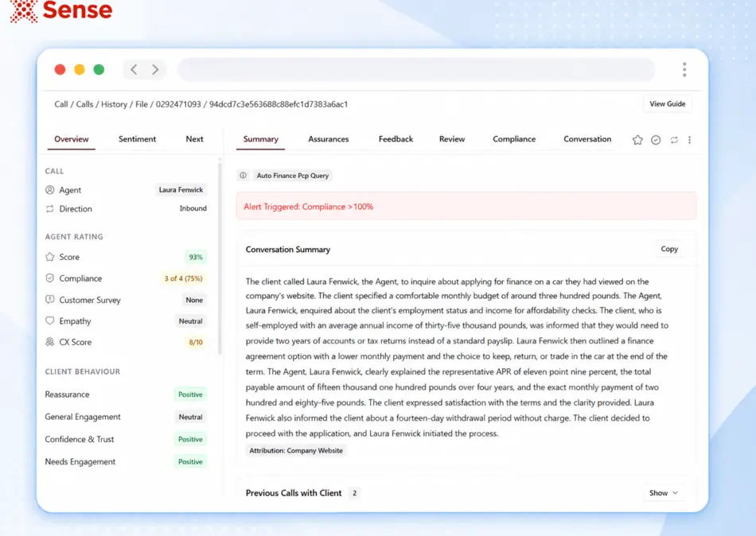
Task: Open the more options dots beside tabs
Action: pos(689,140)
